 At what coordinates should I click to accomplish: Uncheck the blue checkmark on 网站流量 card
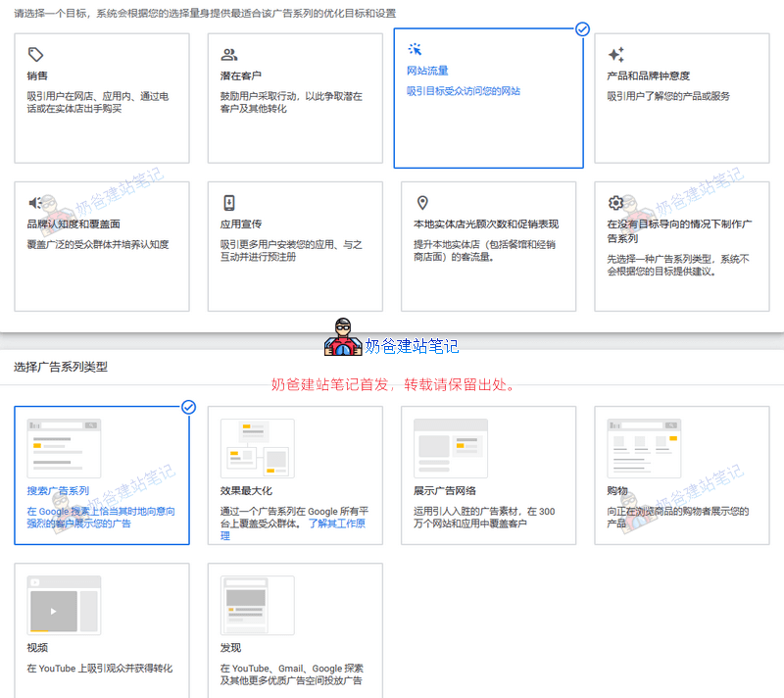[582, 29]
